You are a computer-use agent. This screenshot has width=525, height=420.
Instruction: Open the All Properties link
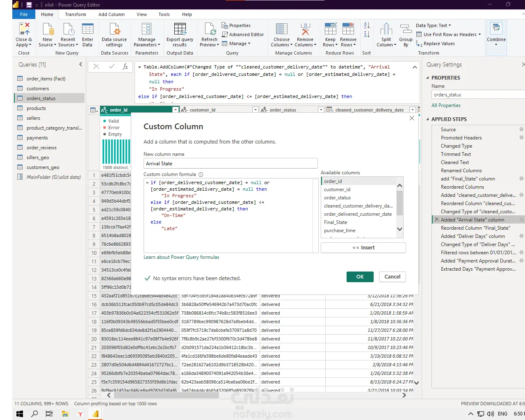[x=446, y=105]
